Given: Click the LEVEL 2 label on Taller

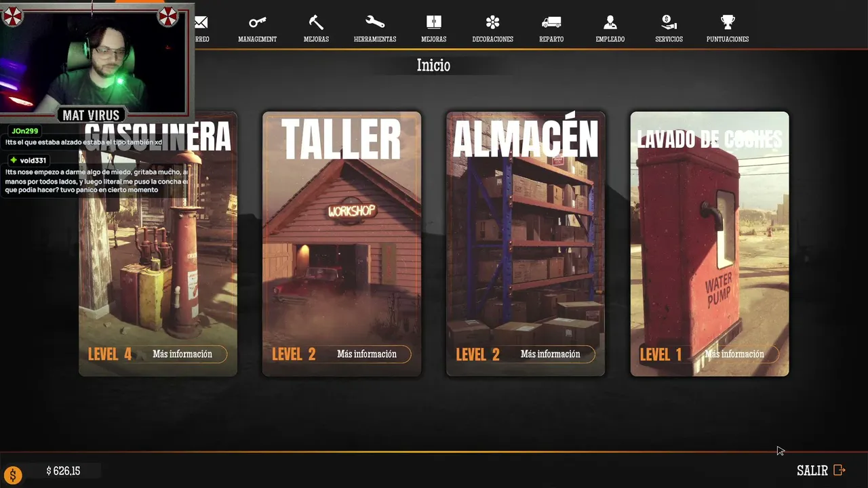Looking at the screenshot, I should coord(294,354).
